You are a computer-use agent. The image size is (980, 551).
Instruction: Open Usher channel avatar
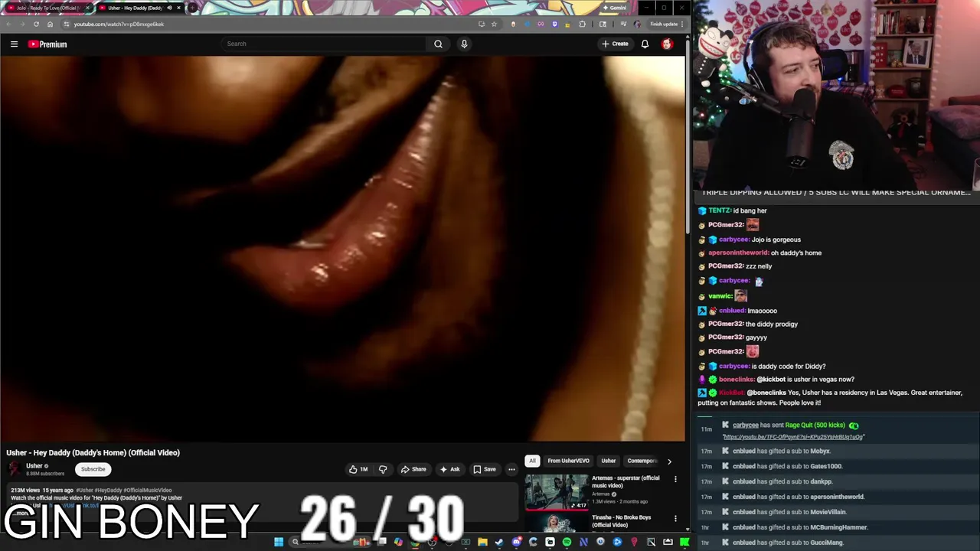click(x=14, y=469)
